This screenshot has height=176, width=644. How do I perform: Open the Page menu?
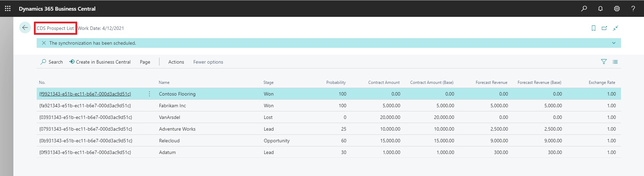[145, 62]
